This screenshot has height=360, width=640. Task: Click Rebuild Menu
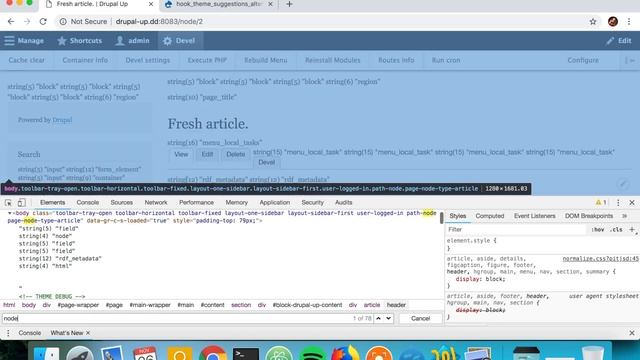[x=266, y=60]
